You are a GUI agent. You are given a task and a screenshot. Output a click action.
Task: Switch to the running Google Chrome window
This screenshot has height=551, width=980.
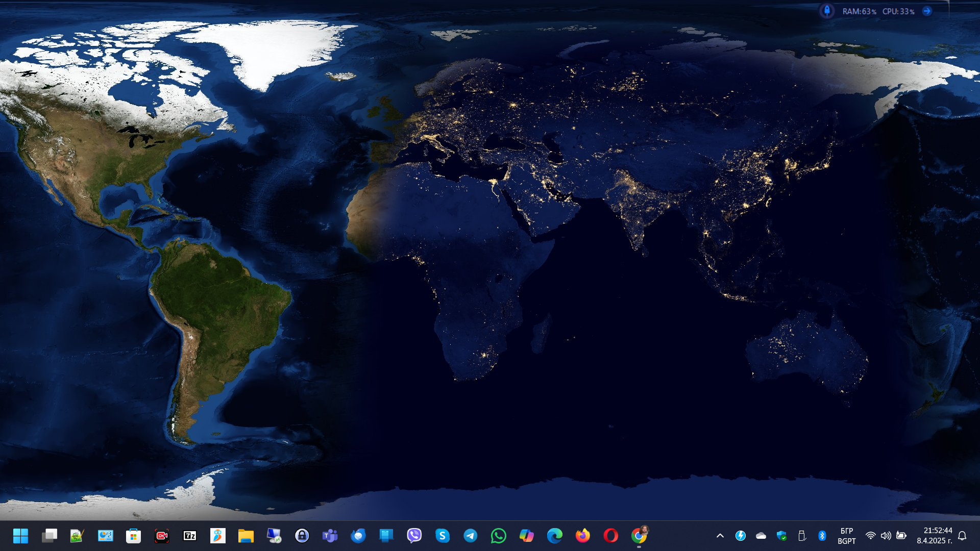point(639,536)
